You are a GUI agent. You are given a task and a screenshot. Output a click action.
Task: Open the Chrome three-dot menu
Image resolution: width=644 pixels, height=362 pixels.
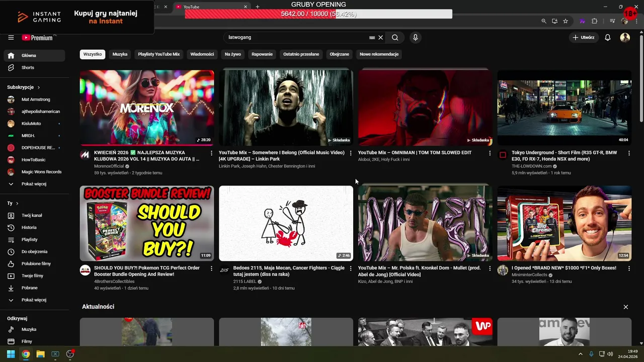[x=637, y=21]
